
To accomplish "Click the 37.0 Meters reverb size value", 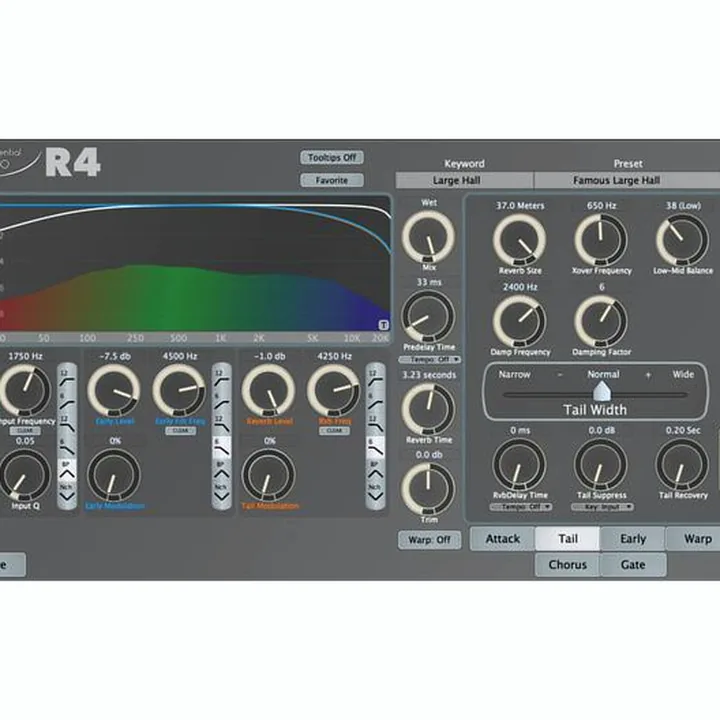I will 520,206.
